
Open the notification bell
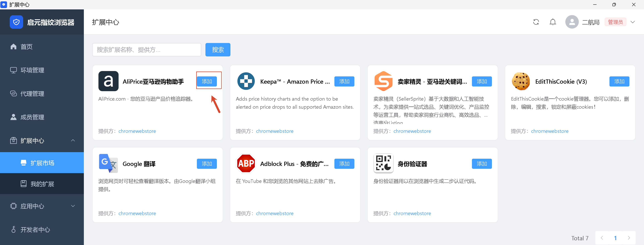click(553, 22)
